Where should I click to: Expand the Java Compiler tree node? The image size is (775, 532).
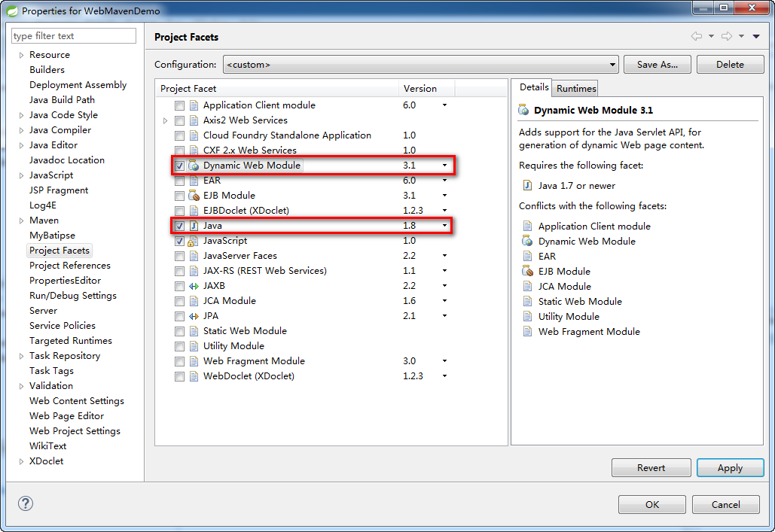[21, 130]
